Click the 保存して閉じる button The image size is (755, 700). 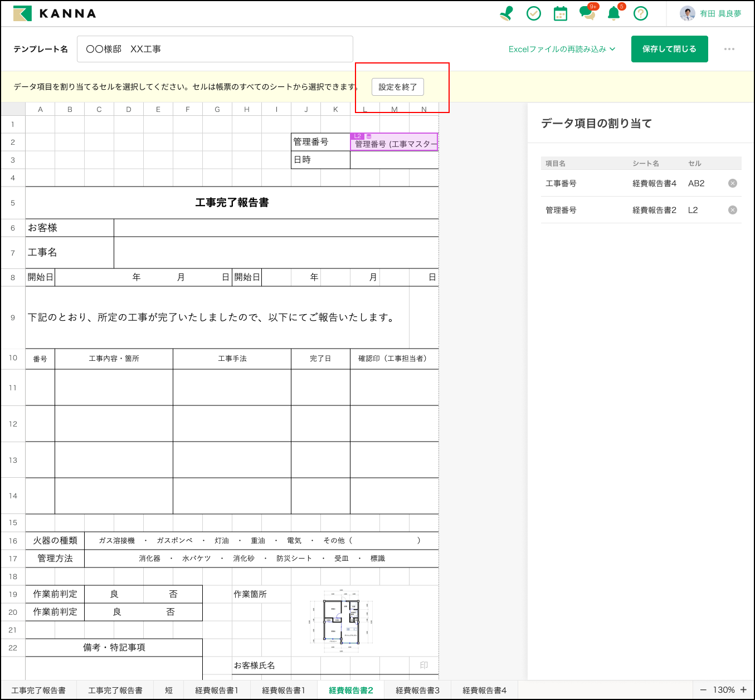pyautogui.click(x=669, y=49)
